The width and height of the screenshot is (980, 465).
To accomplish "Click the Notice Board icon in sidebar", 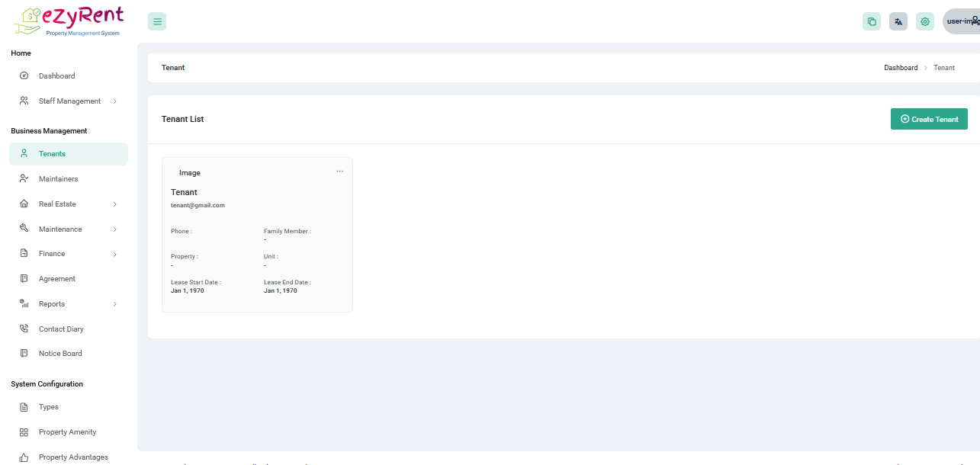I will [24, 354].
